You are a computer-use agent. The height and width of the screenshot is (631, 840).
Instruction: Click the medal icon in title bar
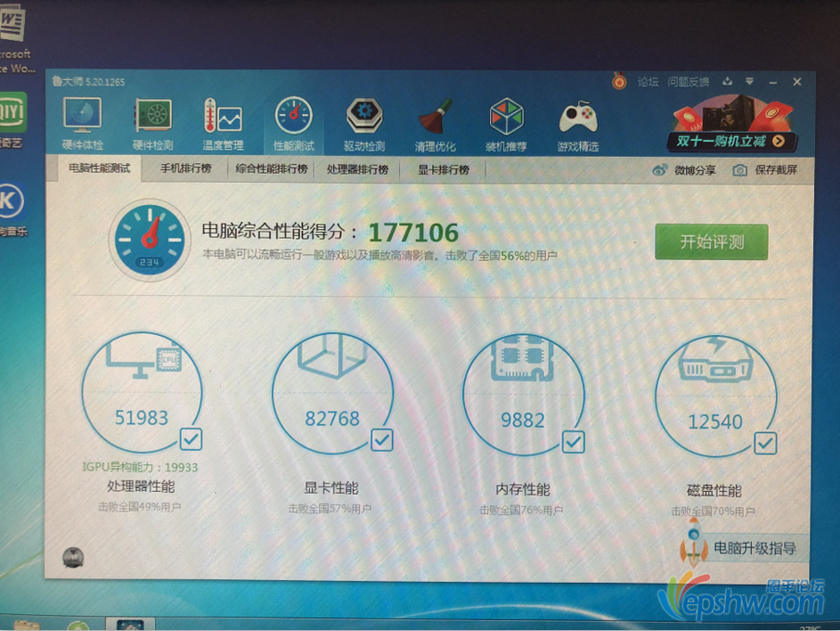[x=619, y=82]
